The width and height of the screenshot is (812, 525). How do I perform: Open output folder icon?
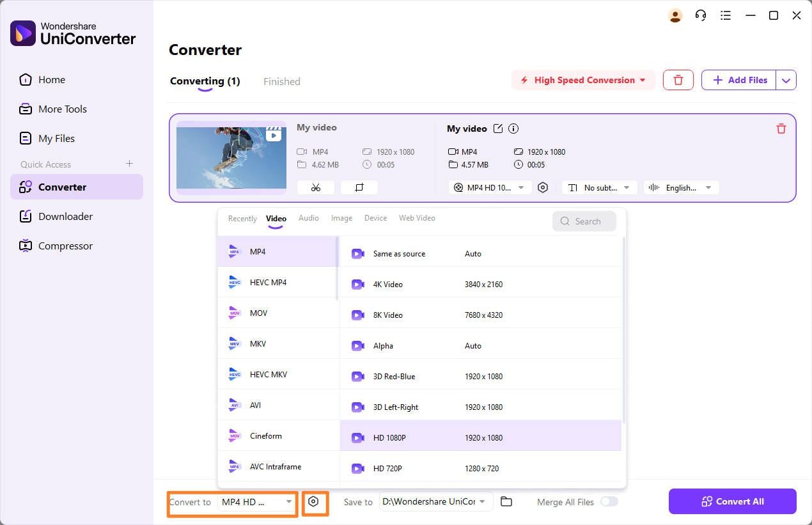[506, 501]
